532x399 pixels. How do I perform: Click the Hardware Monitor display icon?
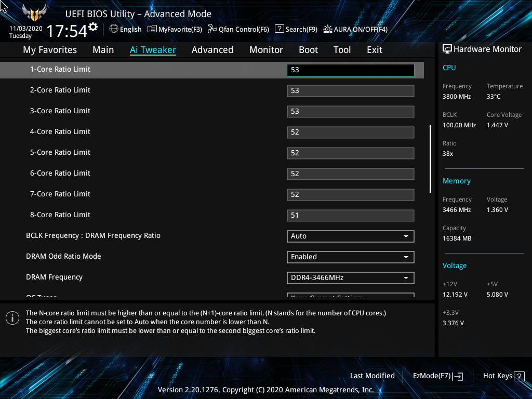click(x=447, y=49)
